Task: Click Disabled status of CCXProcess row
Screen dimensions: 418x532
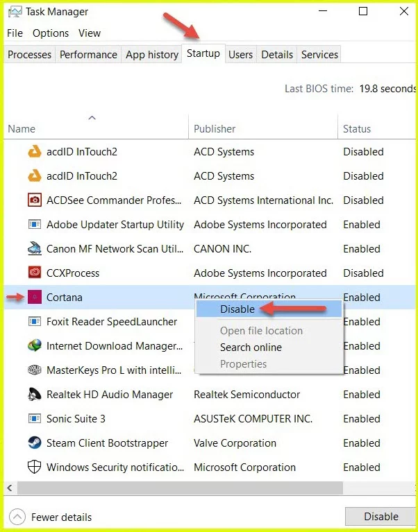Action: click(363, 273)
